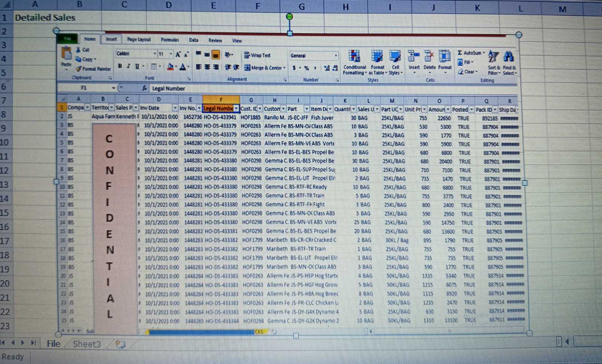Click the Cut scissors icon in embedded ribbon

(78, 50)
